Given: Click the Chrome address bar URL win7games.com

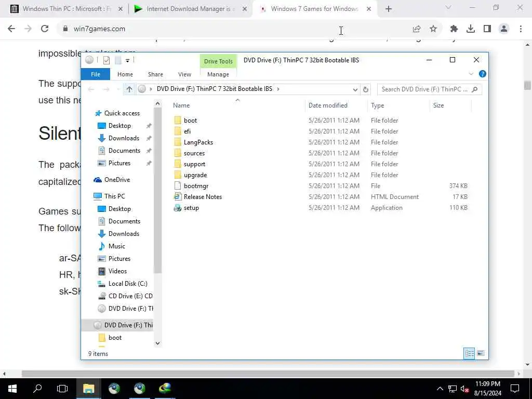Looking at the screenshot, I should (x=99, y=29).
